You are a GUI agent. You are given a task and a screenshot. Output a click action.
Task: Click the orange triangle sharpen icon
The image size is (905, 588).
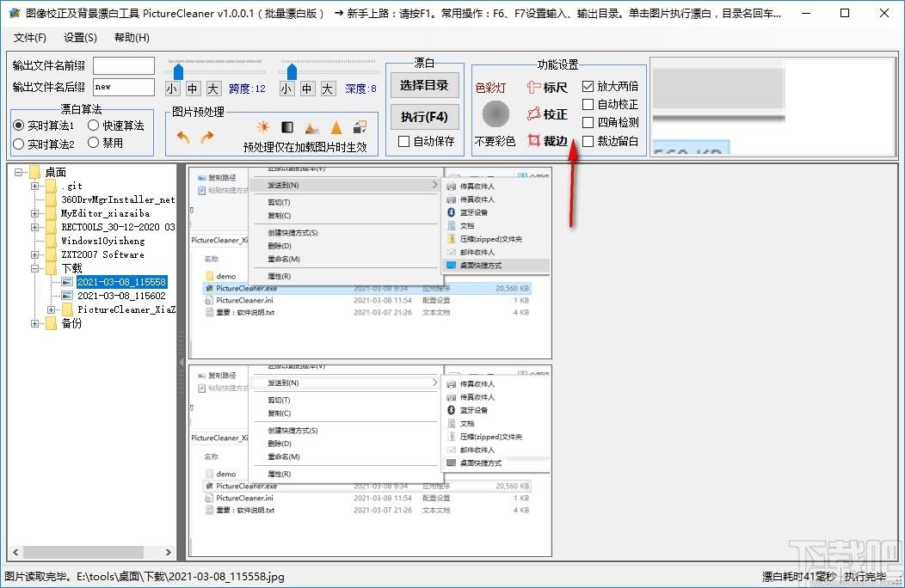click(x=336, y=127)
